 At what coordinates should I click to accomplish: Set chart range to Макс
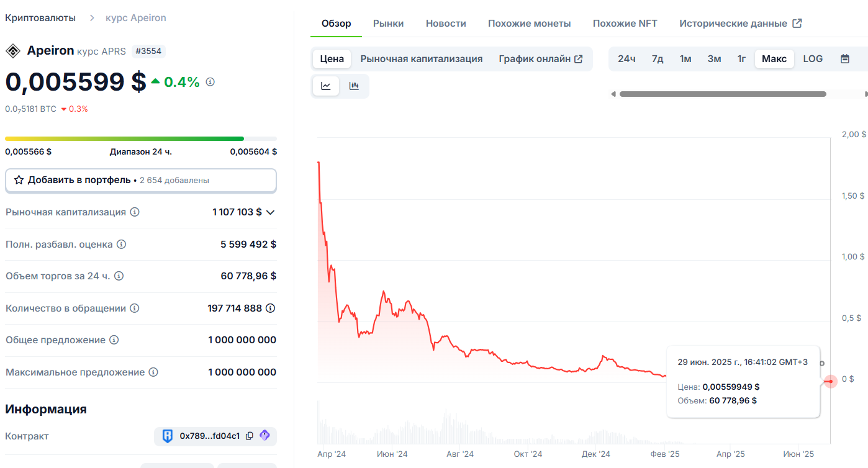pos(774,59)
